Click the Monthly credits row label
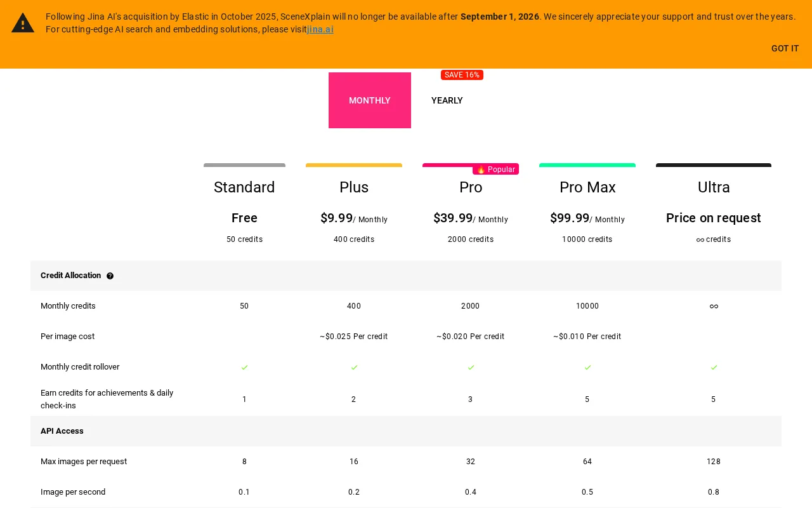Screen dimensions: 812x508 pyautogui.click(x=68, y=306)
